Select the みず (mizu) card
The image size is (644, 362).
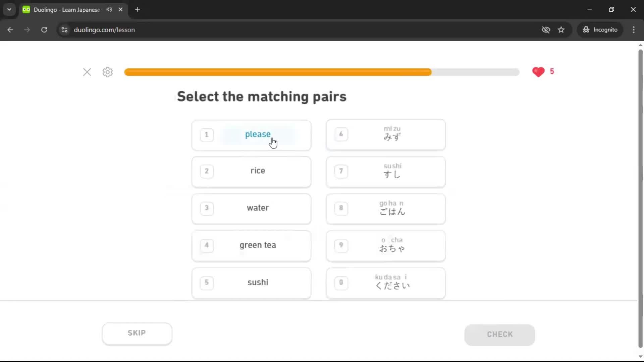coord(386,134)
